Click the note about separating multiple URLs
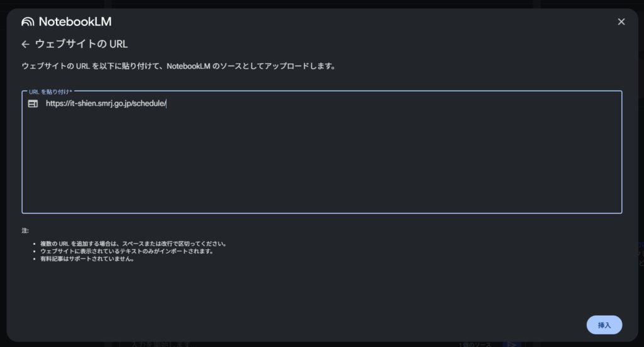 [x=133, y=244]
